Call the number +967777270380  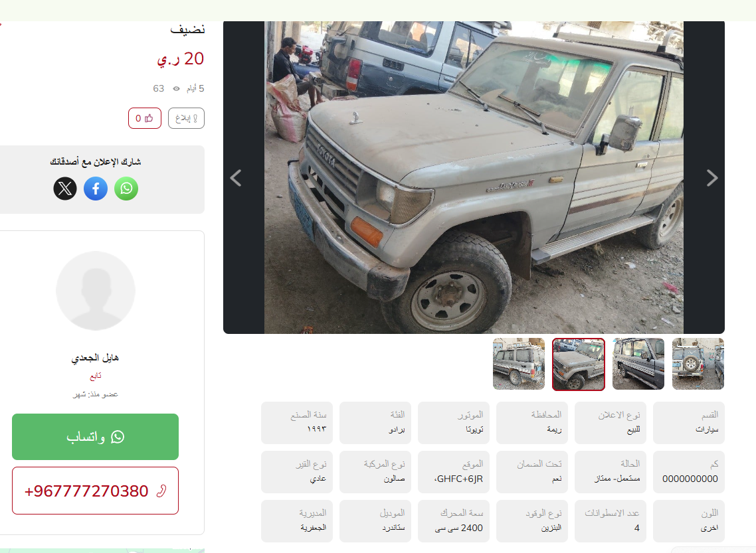[96, 491]
